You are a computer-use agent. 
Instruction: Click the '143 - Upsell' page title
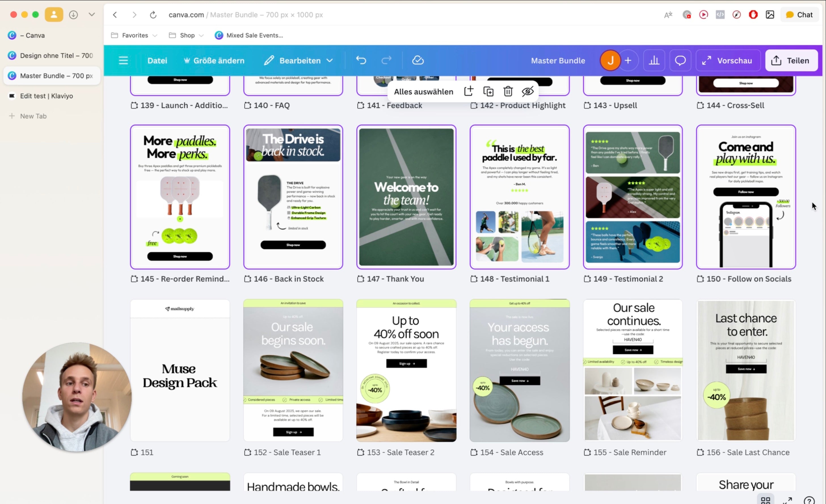(x=615, y=105)
